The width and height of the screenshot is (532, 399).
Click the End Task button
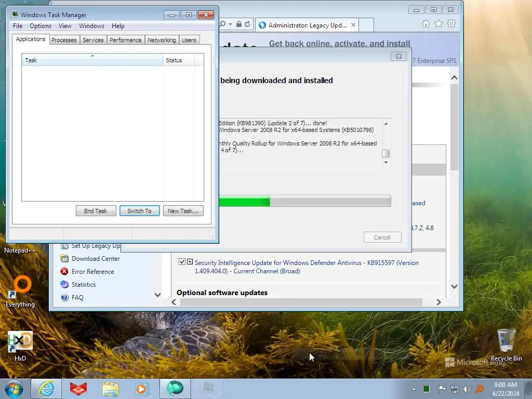(x=96, y=211)
